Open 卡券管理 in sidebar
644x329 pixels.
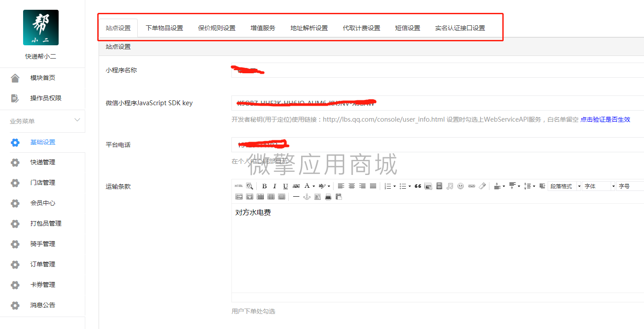43,285
